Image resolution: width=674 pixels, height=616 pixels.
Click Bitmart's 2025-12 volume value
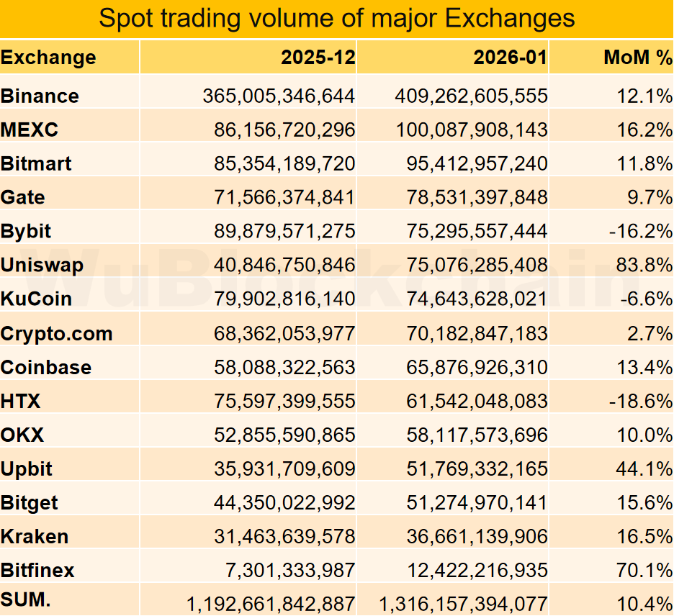(284, 163)
